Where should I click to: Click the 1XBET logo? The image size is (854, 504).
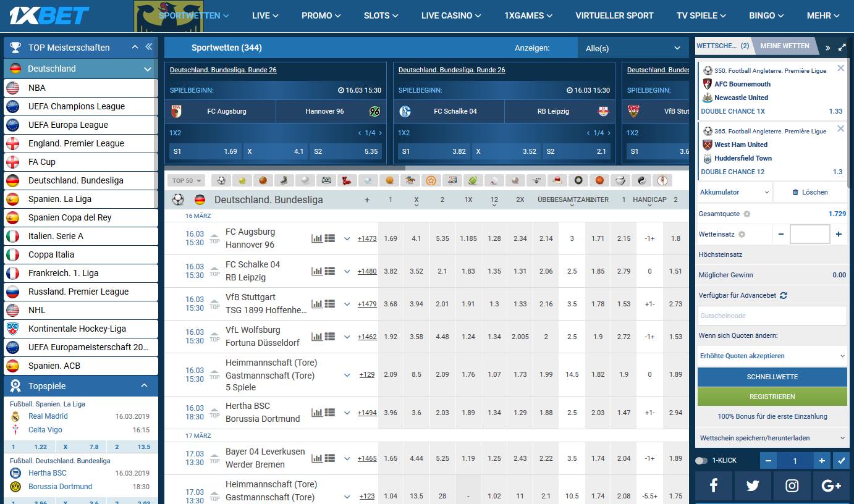(x=49, y=15)
